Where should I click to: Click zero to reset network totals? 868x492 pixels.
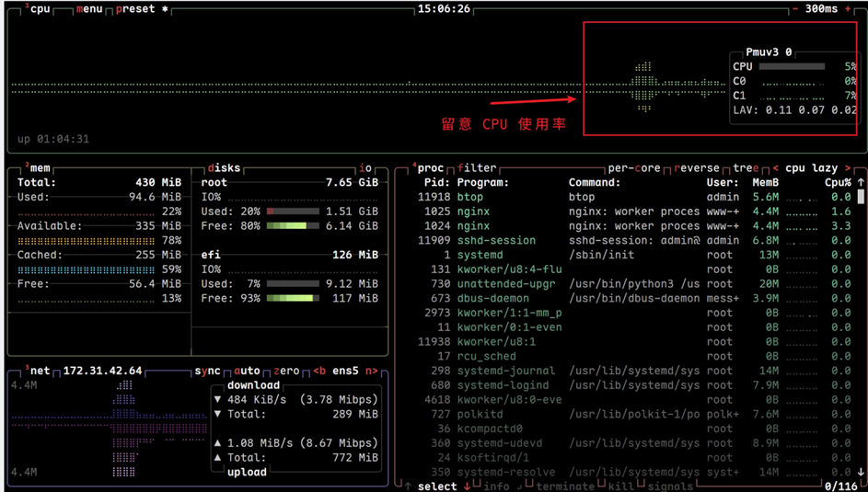tap(286, 371)
